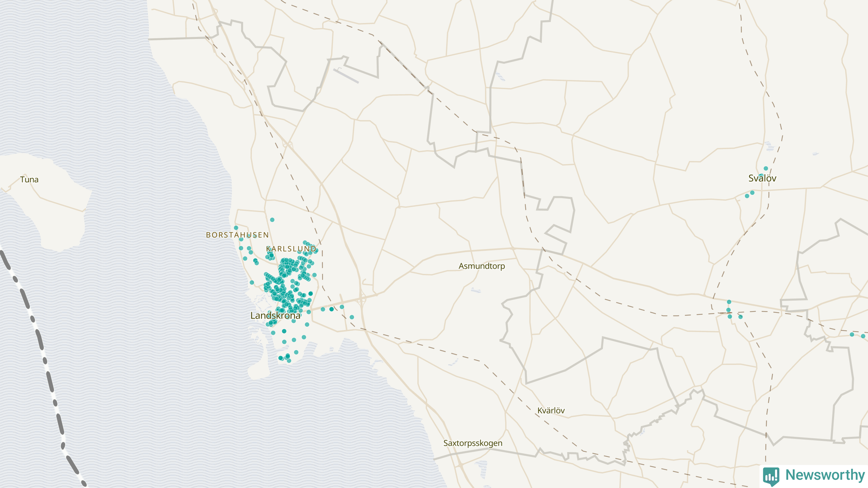Click the teal dot just above Svalöv label
The width and height of the screenshot is (868, 488).
[x=766, y=168]
